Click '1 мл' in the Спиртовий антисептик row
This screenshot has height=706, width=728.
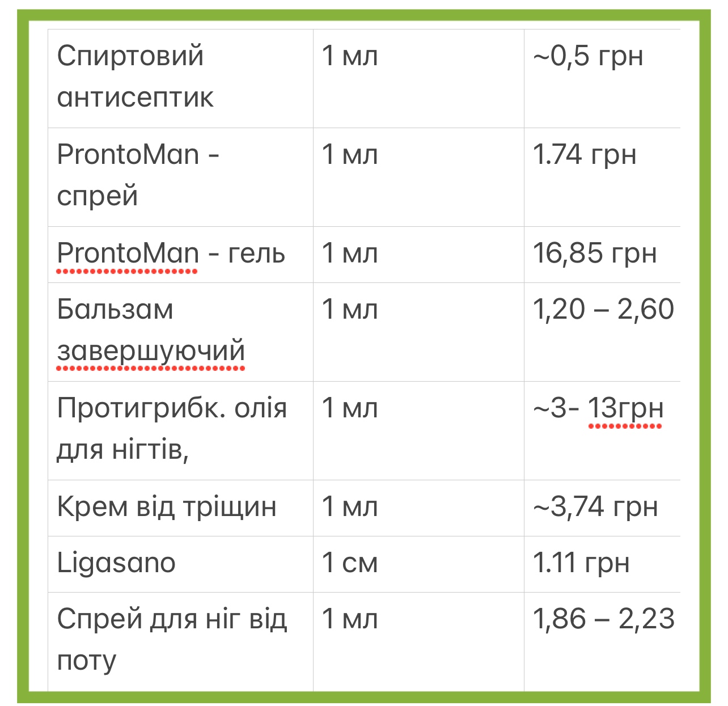(x=350, y=56)
